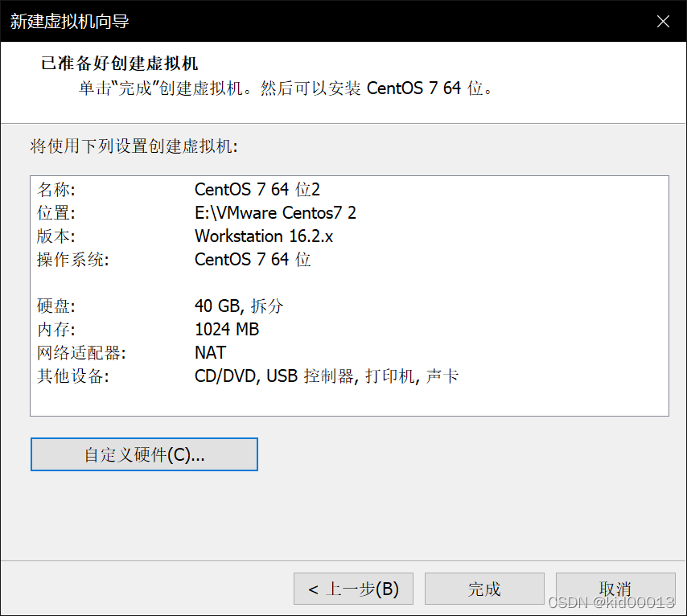Select the 操作系统 value 'CentOS 7 64 位'

253,260
